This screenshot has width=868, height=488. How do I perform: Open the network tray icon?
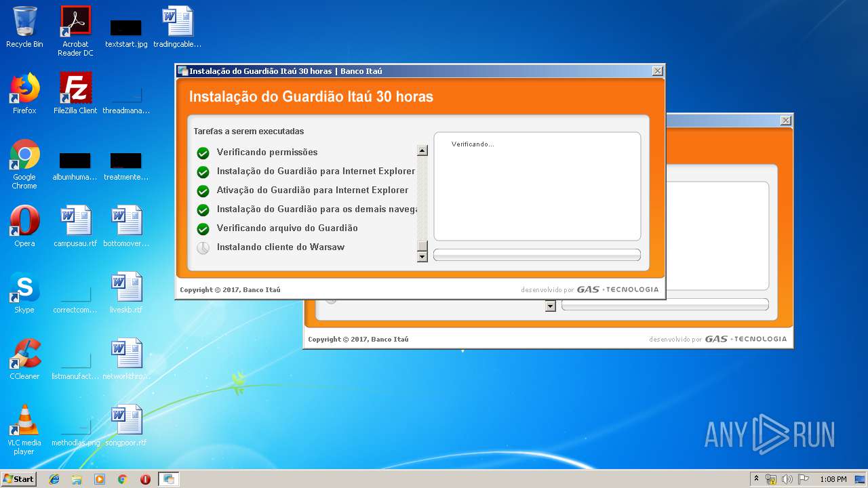(771, 479)
